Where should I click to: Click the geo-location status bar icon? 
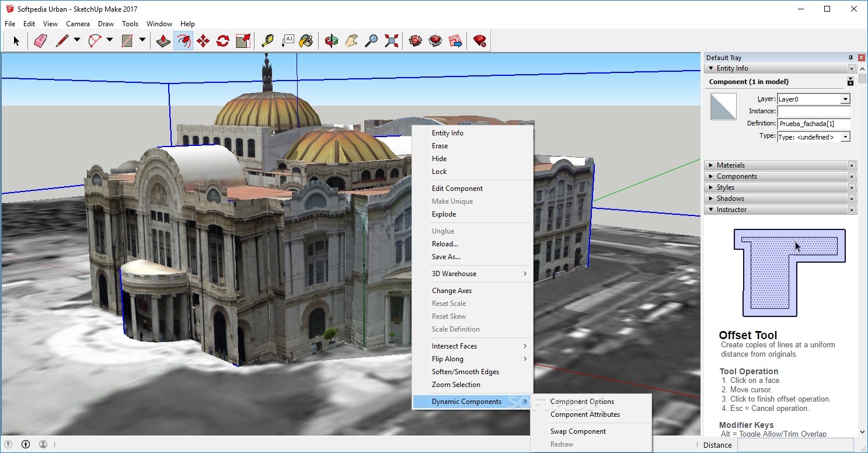point(8,444)
